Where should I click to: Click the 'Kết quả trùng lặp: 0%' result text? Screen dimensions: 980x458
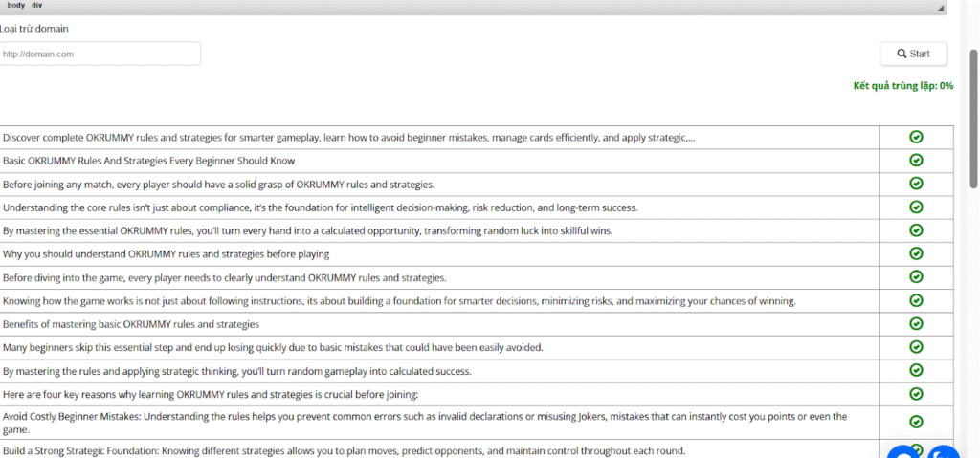pyautogui.click(x=902, y=86)
